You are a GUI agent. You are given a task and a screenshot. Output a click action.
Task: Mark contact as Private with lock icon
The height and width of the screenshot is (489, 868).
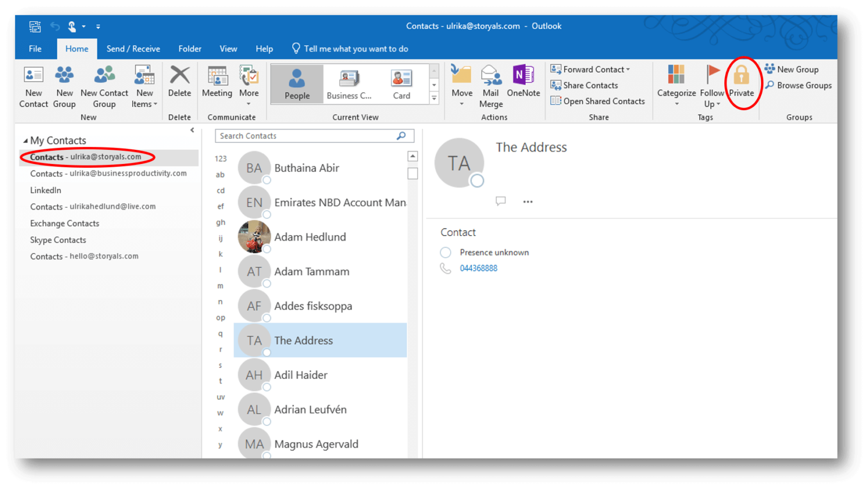741,81
